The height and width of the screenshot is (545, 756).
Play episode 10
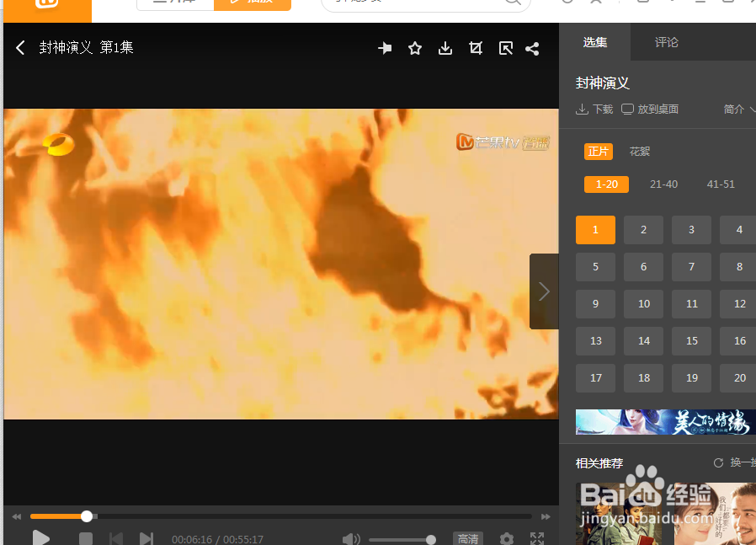point(643,304)
